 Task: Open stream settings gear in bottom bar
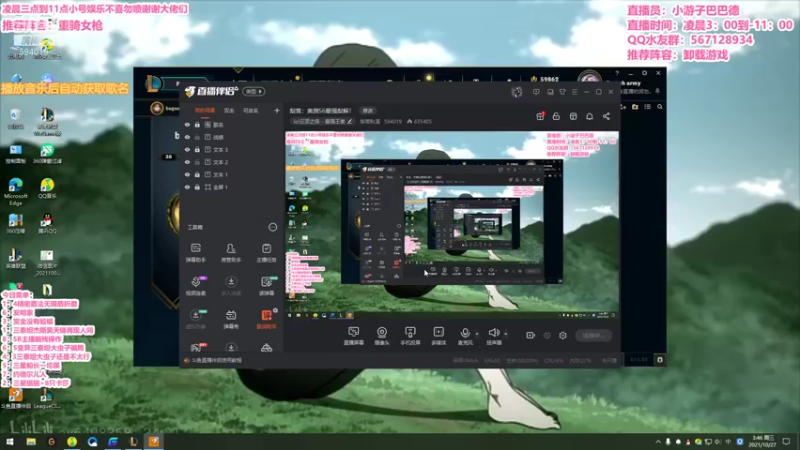563,335
